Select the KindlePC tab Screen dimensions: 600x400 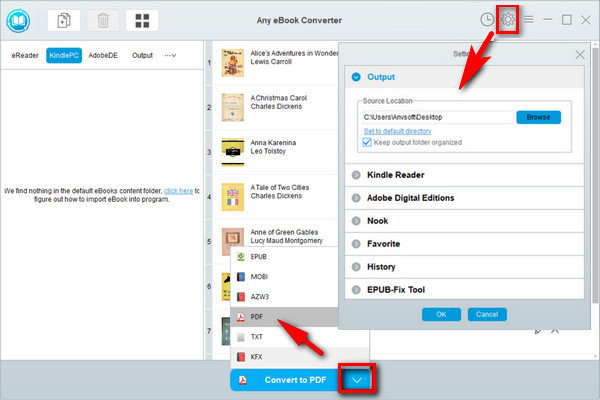click(x=64, y=56)
